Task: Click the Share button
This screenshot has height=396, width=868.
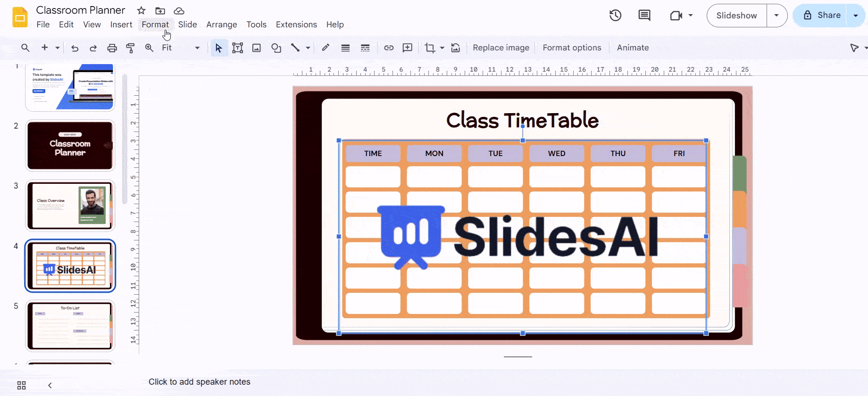Action: (822, 16)
